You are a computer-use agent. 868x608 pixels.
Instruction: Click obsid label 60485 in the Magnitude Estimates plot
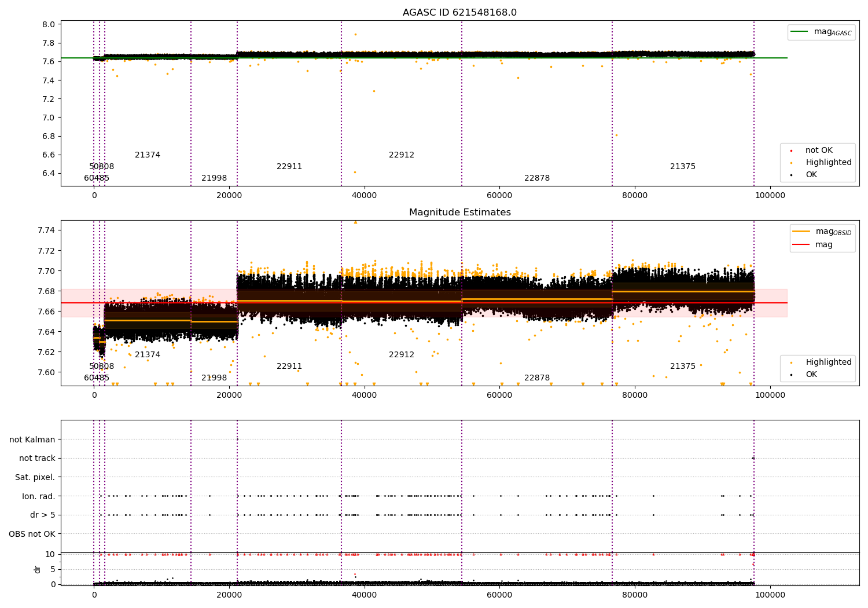tap(97, 378)
